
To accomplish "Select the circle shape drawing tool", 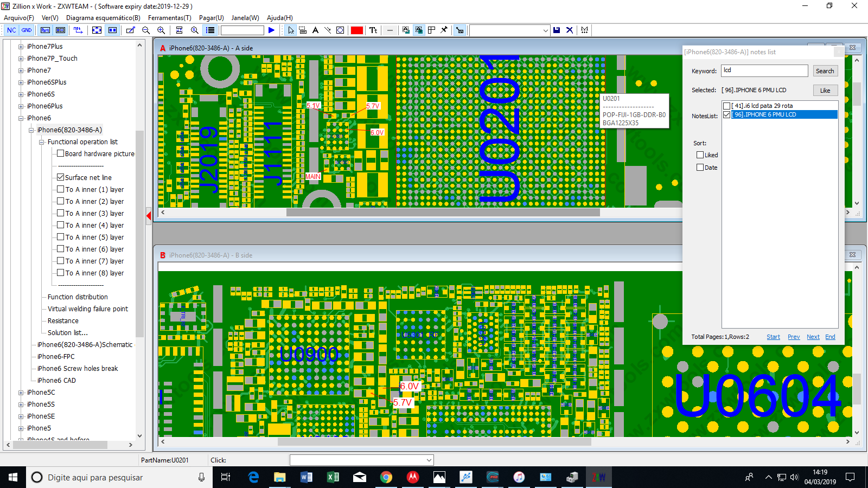I will 340,30.
